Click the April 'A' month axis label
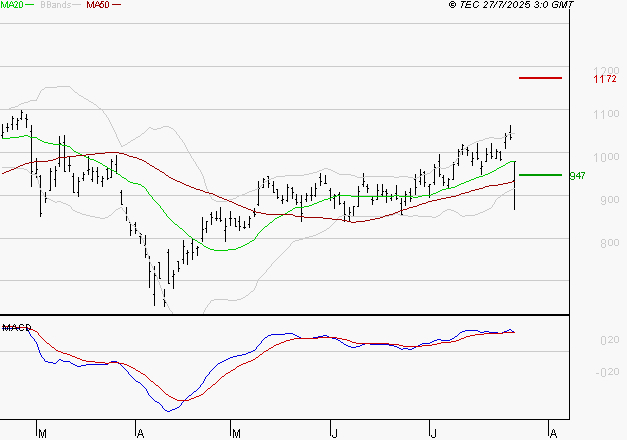This screenshot has height=440, width=627. [x=140, y=434]
